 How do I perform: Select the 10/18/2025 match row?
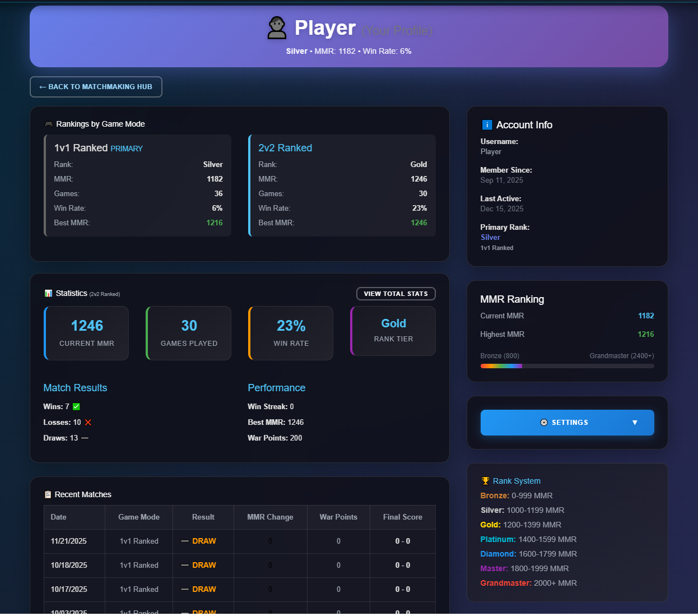[240, 565]
